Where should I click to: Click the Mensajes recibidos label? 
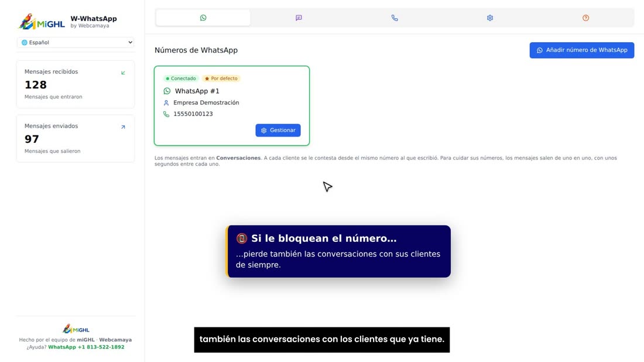(51, 71)
